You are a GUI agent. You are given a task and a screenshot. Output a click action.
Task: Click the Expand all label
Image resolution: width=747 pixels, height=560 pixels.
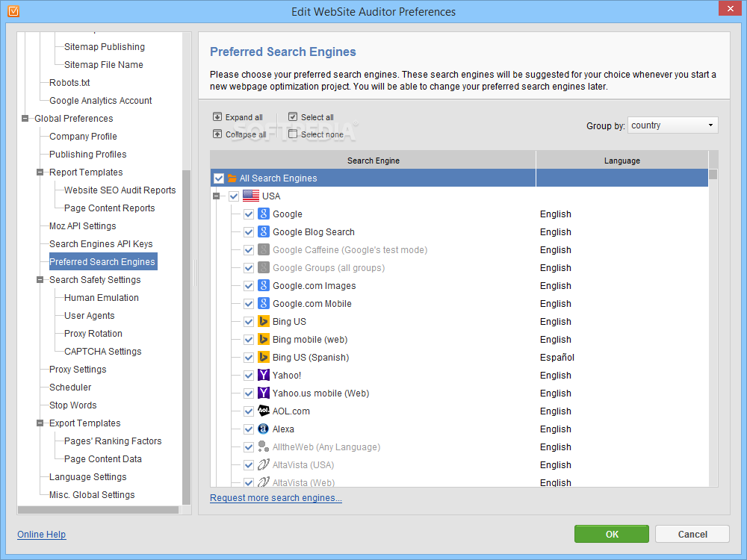point(244,117)
